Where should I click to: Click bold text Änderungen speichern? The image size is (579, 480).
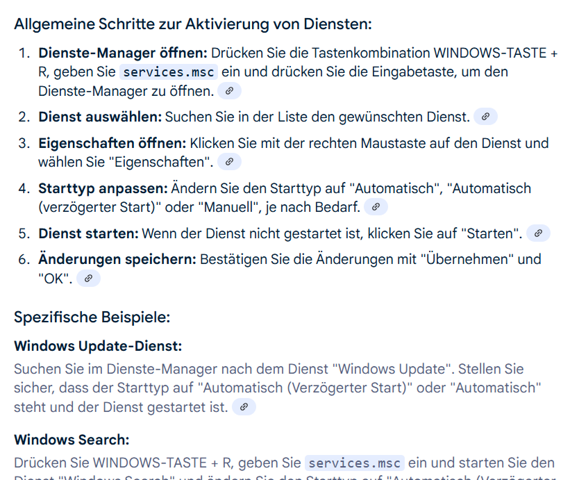[117, 259]
